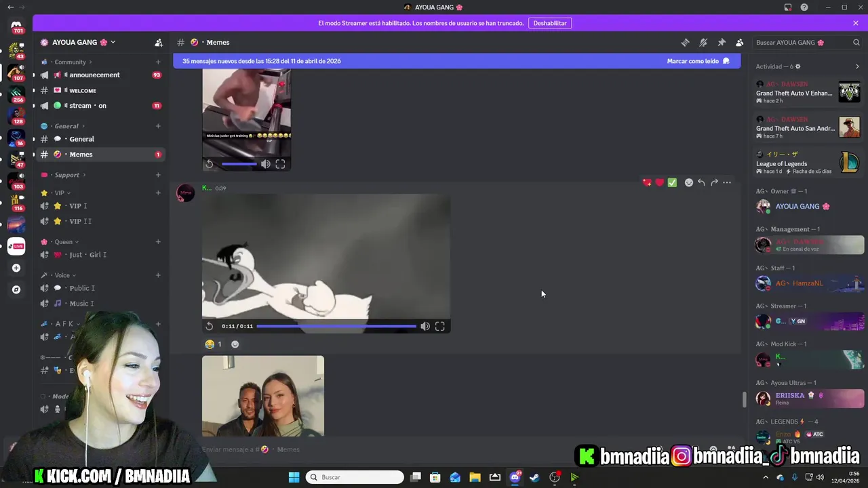Dismiss the streamer mode banner

(856, 23)
